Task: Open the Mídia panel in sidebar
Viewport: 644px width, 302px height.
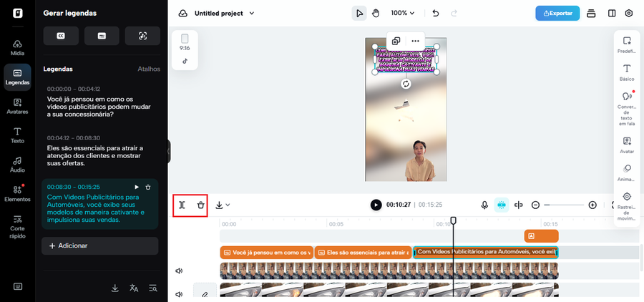Action: tap(17, 48)
